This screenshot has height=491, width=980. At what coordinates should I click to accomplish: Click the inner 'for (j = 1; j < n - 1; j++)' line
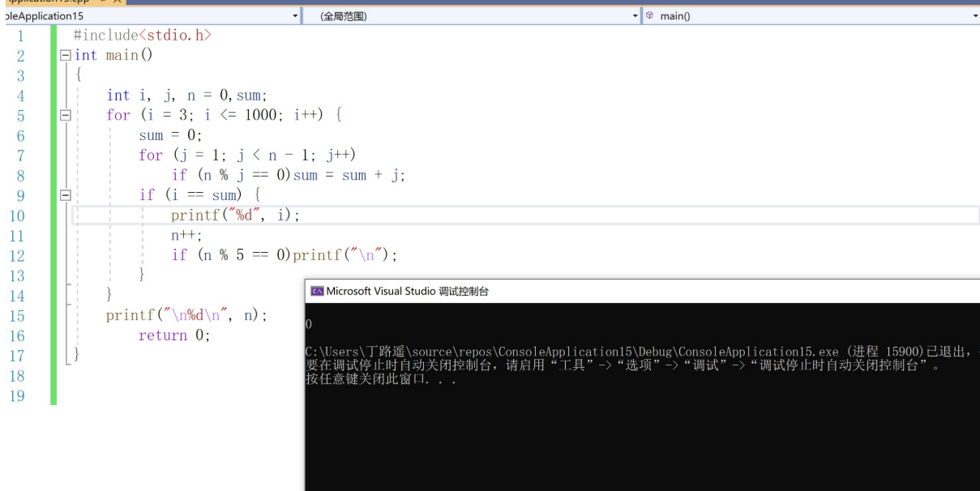tap(247, 155)
